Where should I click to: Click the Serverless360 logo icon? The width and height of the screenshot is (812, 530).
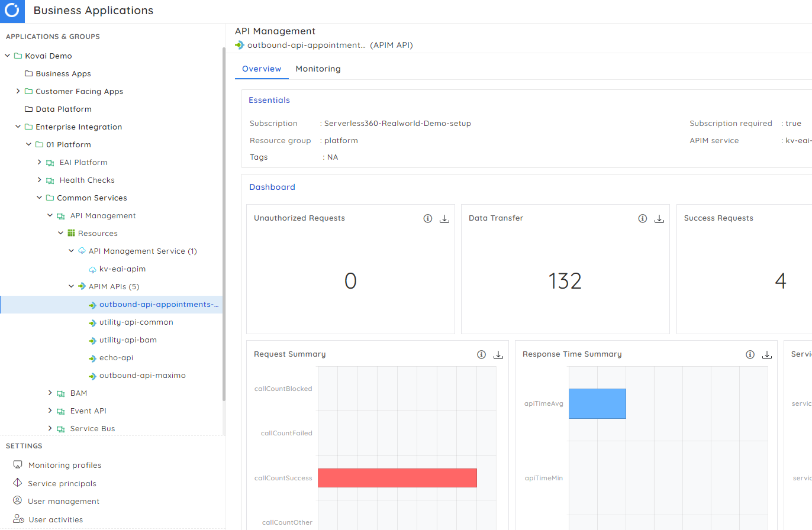pos(12,11)
